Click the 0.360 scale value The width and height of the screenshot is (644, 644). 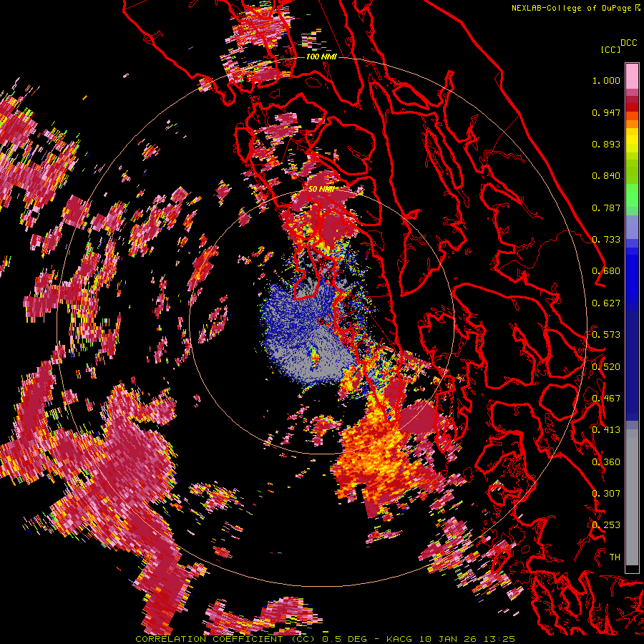point(606,462)
